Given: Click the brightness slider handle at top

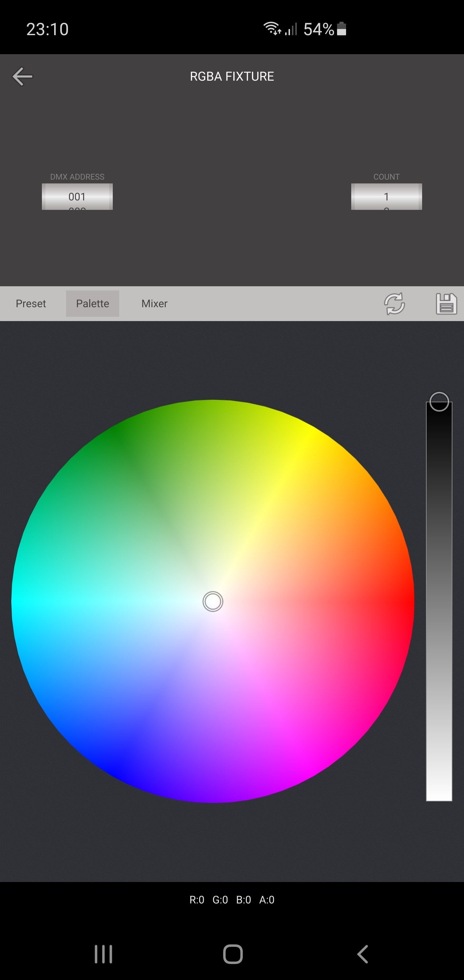Looking at the screenshot, I should point(439,402).
